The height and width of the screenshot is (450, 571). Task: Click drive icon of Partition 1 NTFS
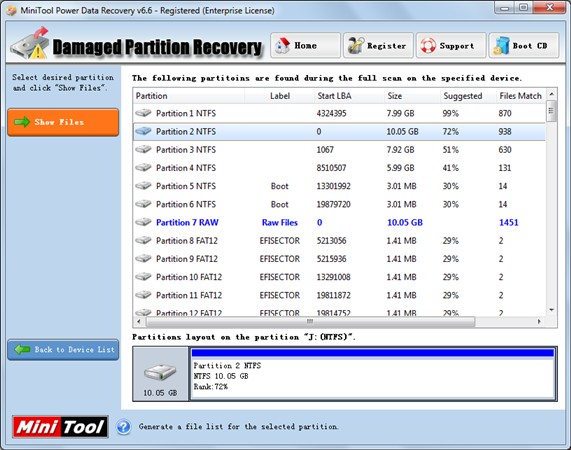click(x=143, y=113)
